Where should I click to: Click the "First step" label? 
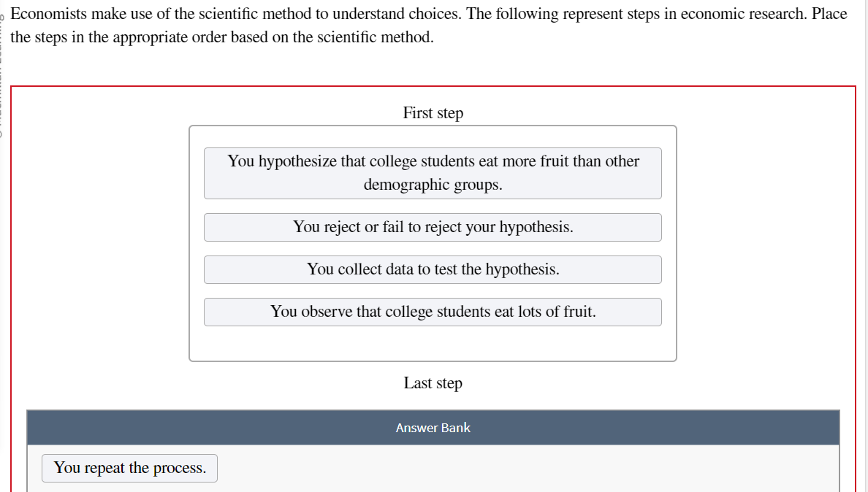[x=433, y=113]
